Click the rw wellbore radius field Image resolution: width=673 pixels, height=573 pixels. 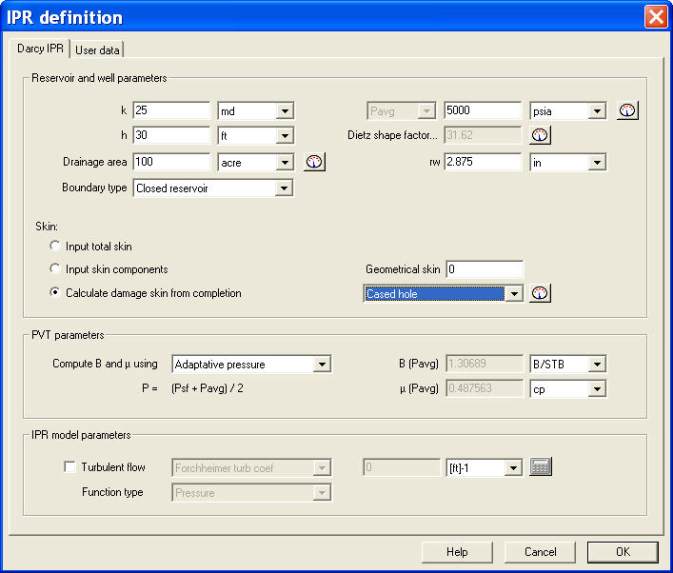coord(484,161)
